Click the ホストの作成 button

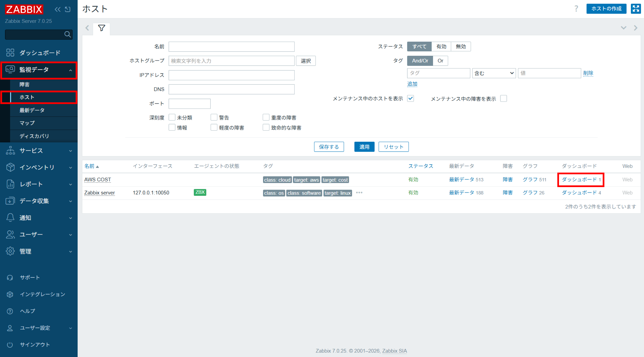606,9
